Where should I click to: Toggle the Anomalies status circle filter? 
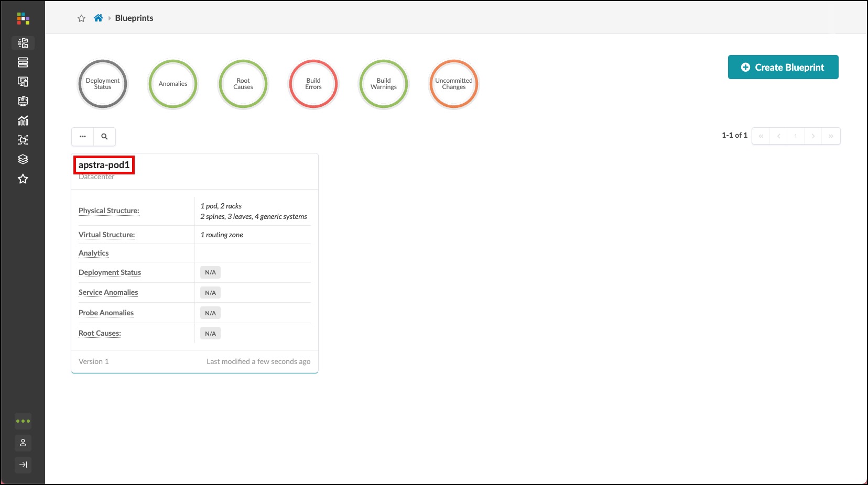coord(173,84)
